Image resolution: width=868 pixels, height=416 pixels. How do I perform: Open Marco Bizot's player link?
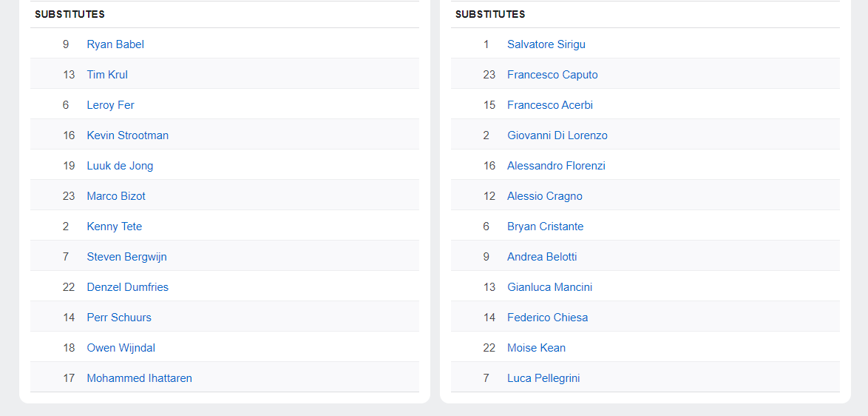click(x=116, y=196)
